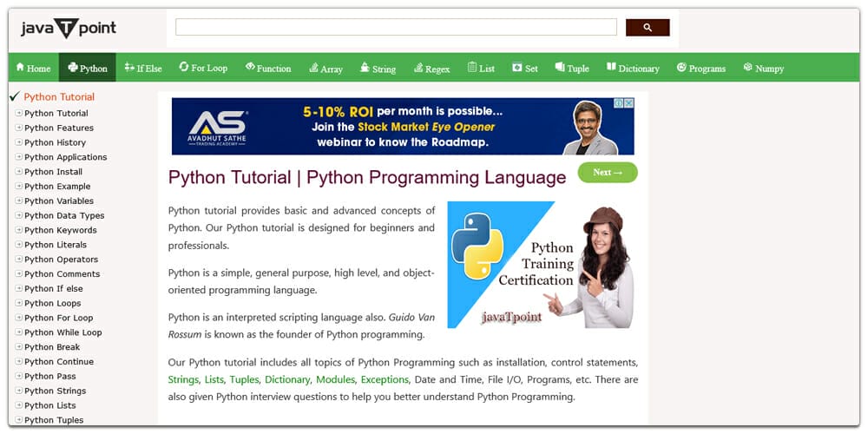
Task: Click the ad info icon
Action: pyautogui.click(x=620, y=103)
